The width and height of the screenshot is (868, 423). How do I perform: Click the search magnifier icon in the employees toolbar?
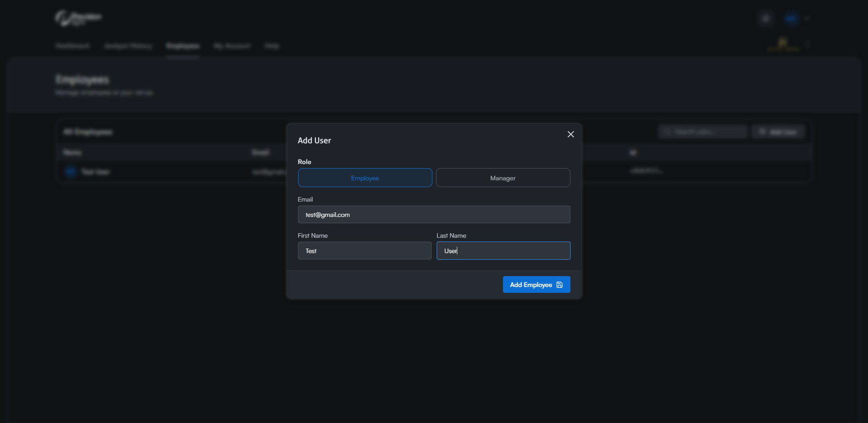[668, 132]
